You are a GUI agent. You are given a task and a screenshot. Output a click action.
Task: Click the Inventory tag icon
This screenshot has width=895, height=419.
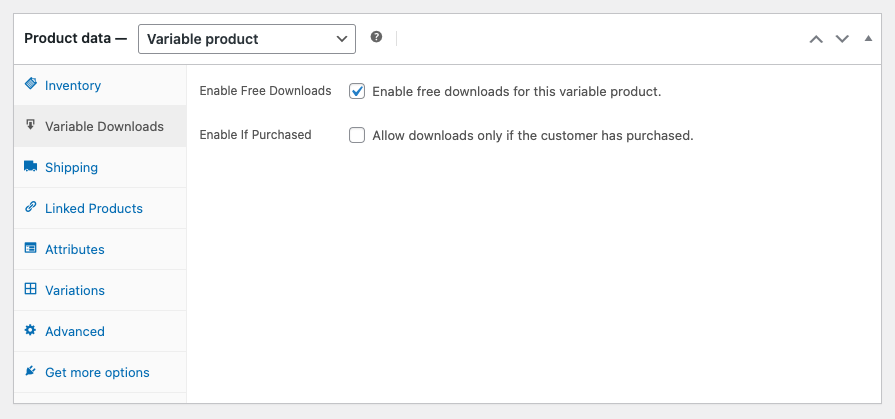(x=30, y=85)
